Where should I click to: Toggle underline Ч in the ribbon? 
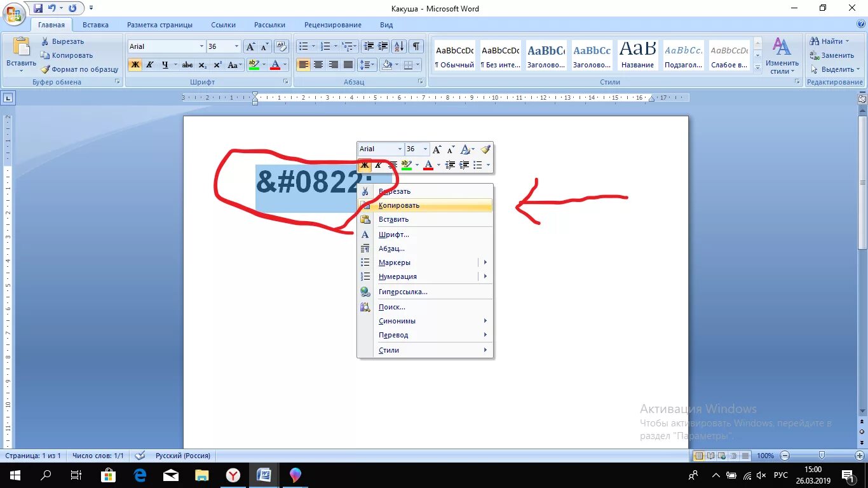(165, 65)
